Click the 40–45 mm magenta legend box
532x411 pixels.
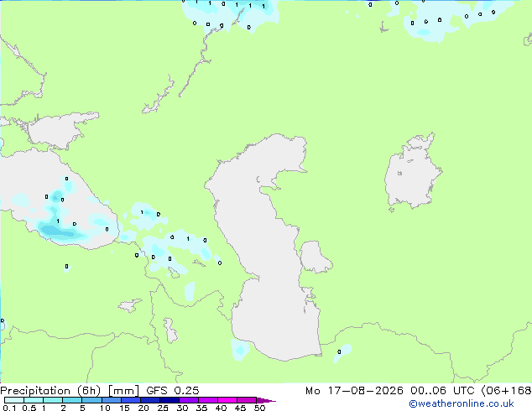point(227,400)
